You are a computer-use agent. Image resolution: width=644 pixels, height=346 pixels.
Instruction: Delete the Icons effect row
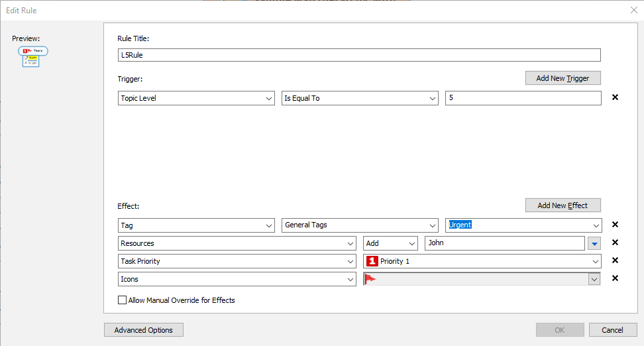tap(615, 278)
